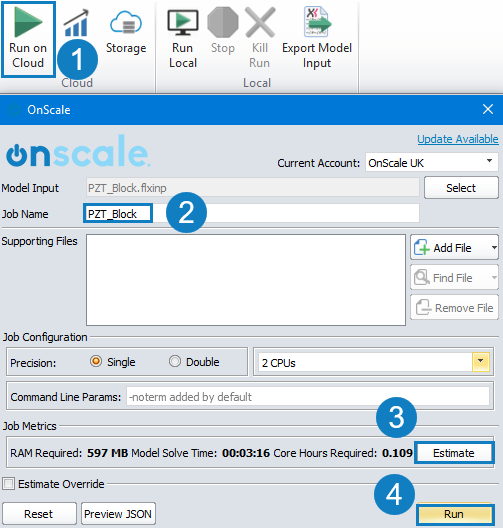Open the cloud usage chart icon

[76, 23]
